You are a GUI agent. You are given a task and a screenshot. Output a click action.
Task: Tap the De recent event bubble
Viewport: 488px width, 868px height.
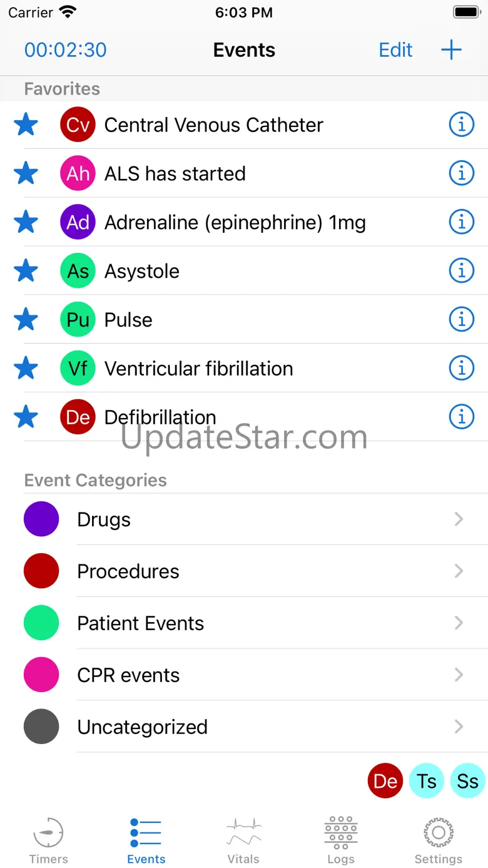click(385, 781)
